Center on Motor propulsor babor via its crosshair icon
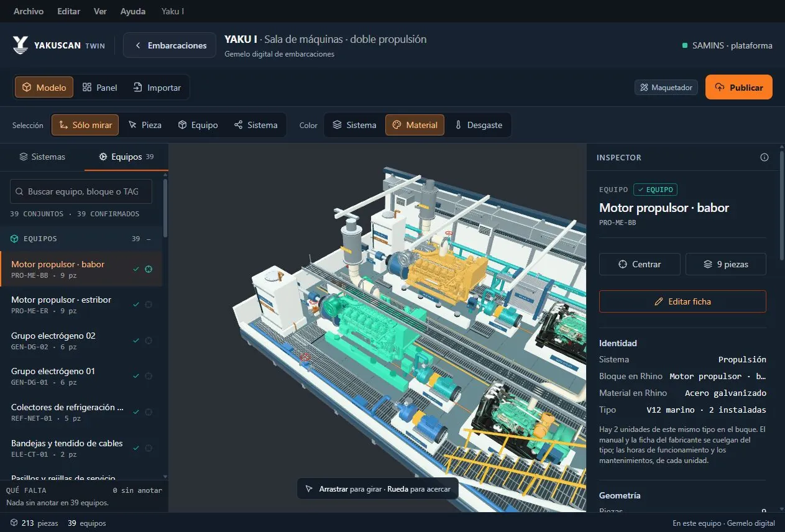785x532 pixels. click(x=149, y=269)
